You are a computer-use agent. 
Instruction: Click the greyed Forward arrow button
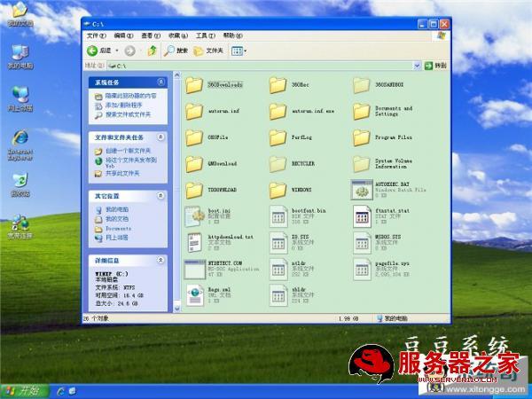point(130,51)
